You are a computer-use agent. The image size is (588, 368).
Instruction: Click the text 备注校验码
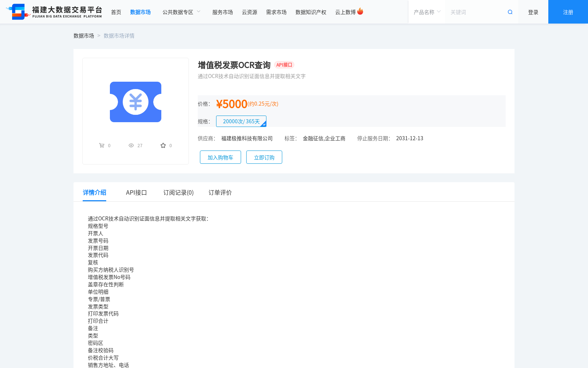(x=101, y=350)
